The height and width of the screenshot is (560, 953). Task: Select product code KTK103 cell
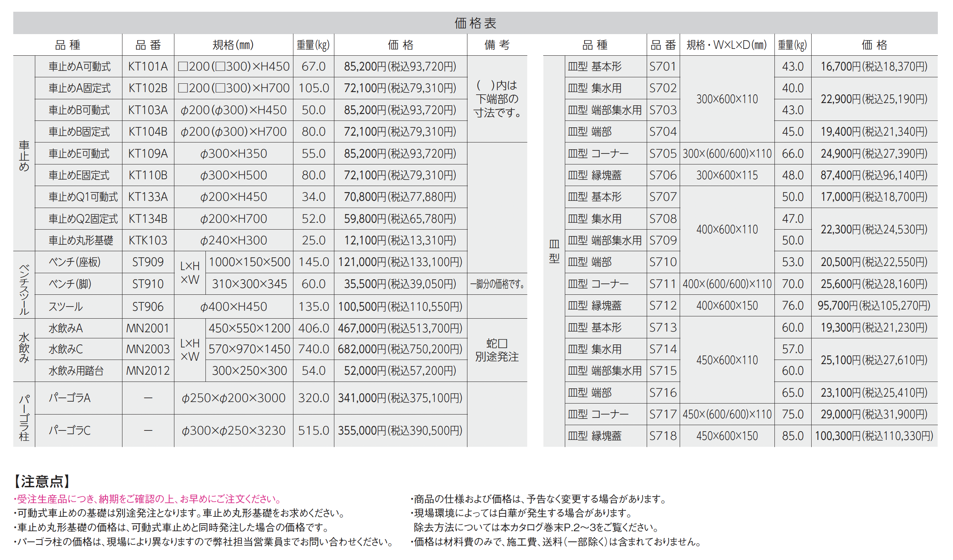click(148, 241)
